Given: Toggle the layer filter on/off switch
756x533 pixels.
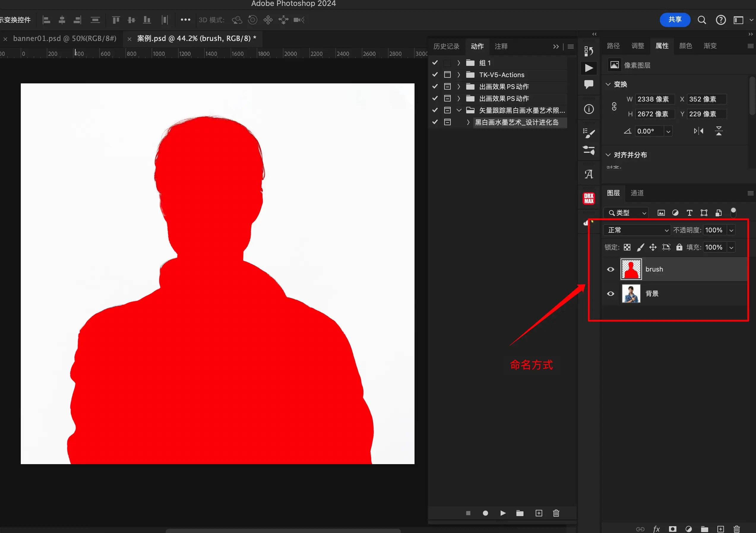Looking at the screenshot, I should pos(733,212).
